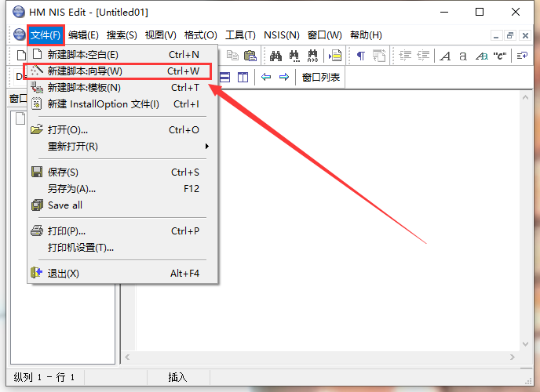Click the editor vertical scrollbar down arrow

pos(525,344)
